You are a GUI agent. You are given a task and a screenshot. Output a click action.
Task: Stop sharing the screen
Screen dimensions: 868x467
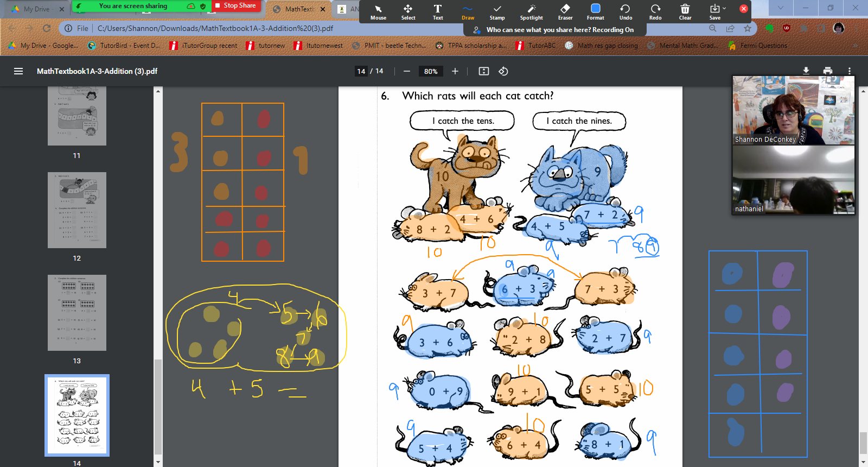pyautogui.click(x=235, y=5)
